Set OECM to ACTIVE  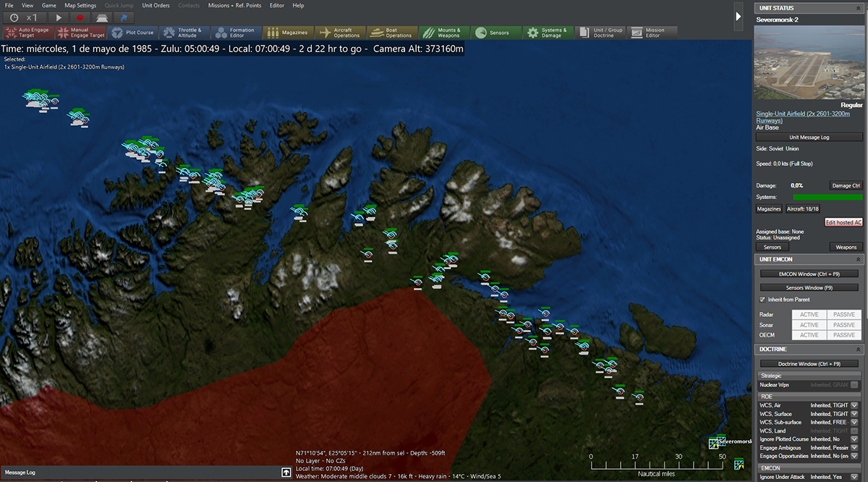809,335
